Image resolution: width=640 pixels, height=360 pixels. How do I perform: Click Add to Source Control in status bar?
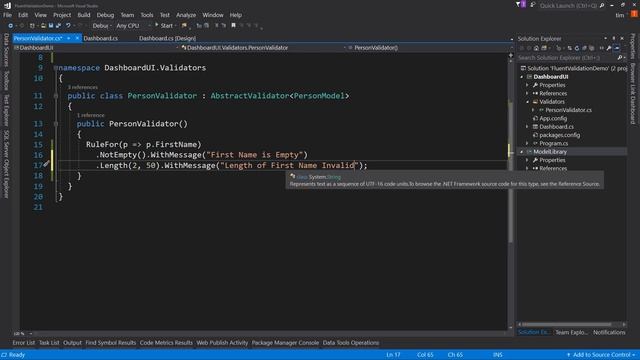(x=601, y=355)
